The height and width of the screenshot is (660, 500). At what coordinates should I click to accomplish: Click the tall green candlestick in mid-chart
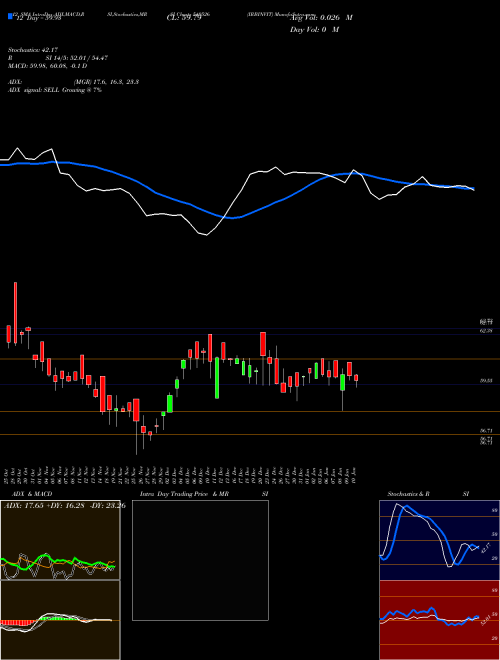pos(217,378)
